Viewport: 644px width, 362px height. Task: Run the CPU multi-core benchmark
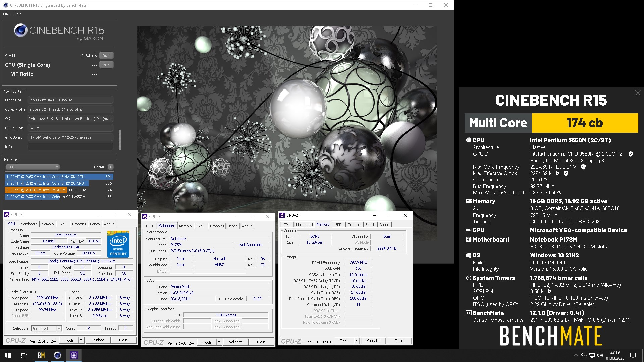point(106,56)
